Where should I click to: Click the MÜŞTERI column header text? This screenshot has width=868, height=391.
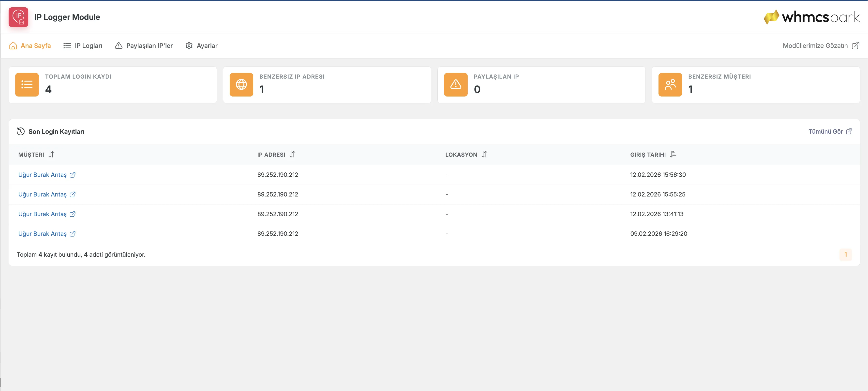[31, 155]
